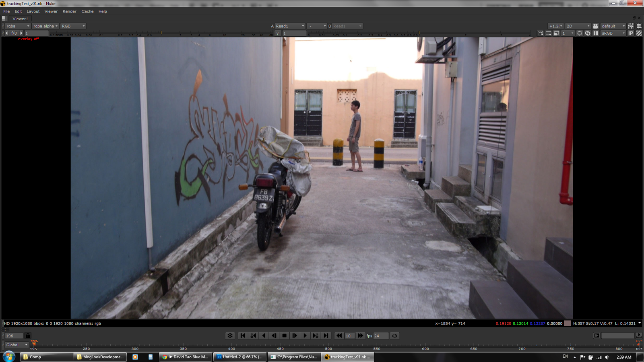The image size is (644, 362).
Task: Activate the clipping warning icon
Action: point(638,33)
